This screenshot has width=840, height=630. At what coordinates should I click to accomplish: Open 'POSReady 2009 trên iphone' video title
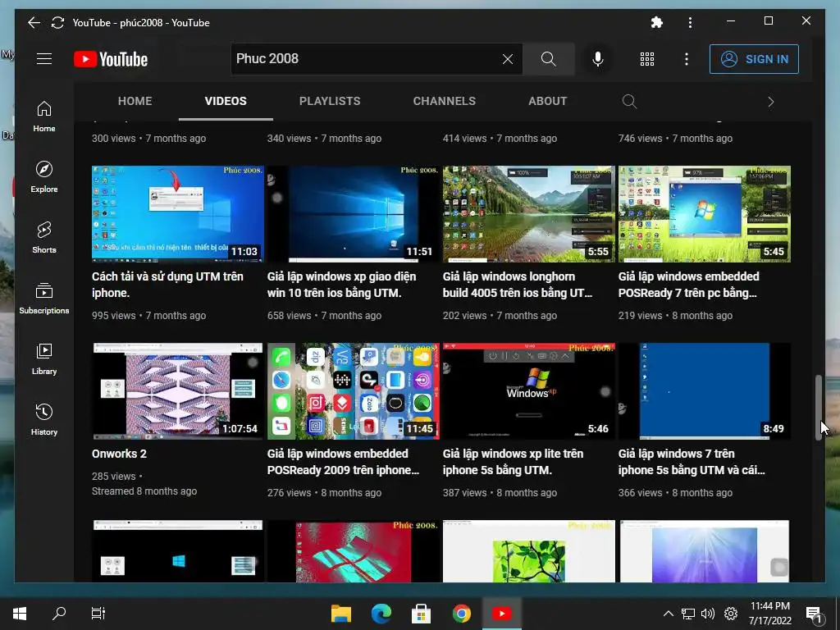(x=343, y=462)
